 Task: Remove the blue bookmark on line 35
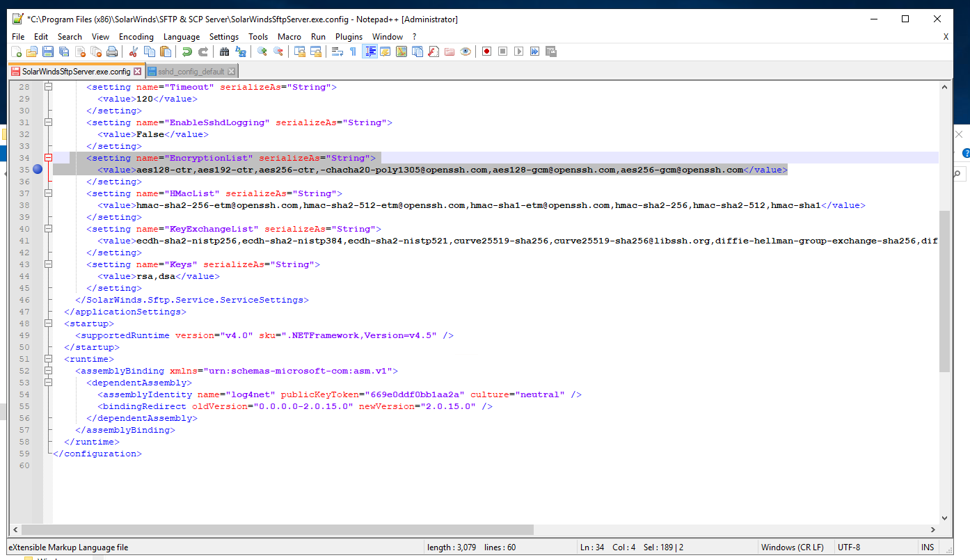pyautogui.click(x=38, y=170)
